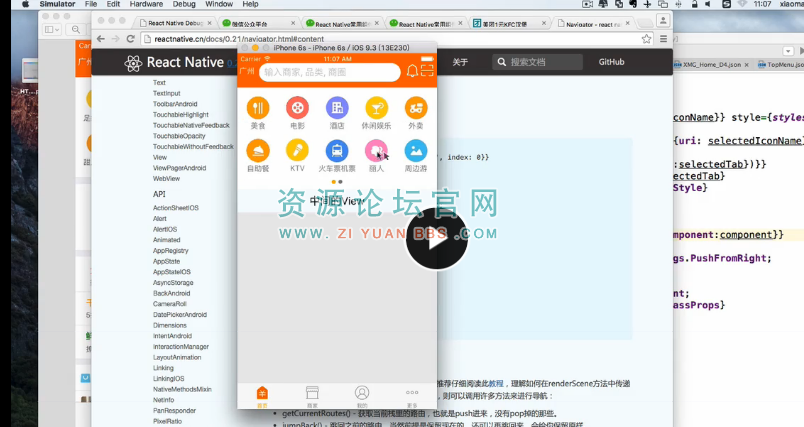Click the video play button overlay
The height and width of the screenshot is (427, 804).
click(x=436, y=239)
